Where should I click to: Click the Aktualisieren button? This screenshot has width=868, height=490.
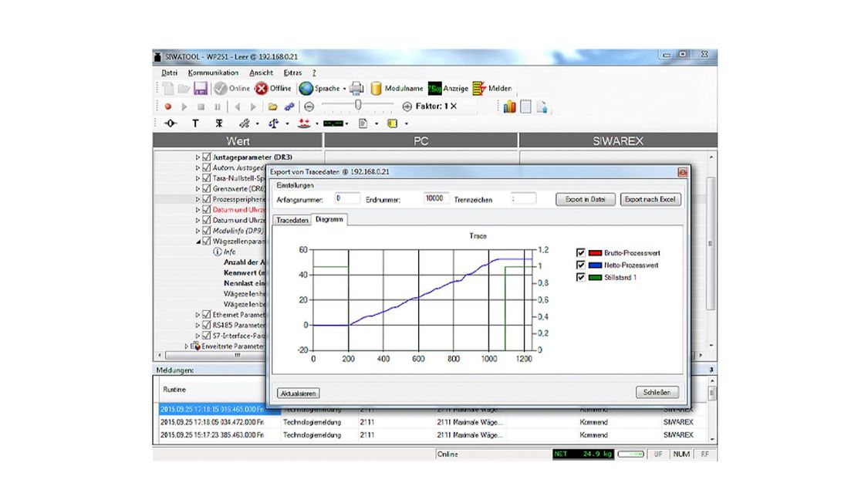298,393
